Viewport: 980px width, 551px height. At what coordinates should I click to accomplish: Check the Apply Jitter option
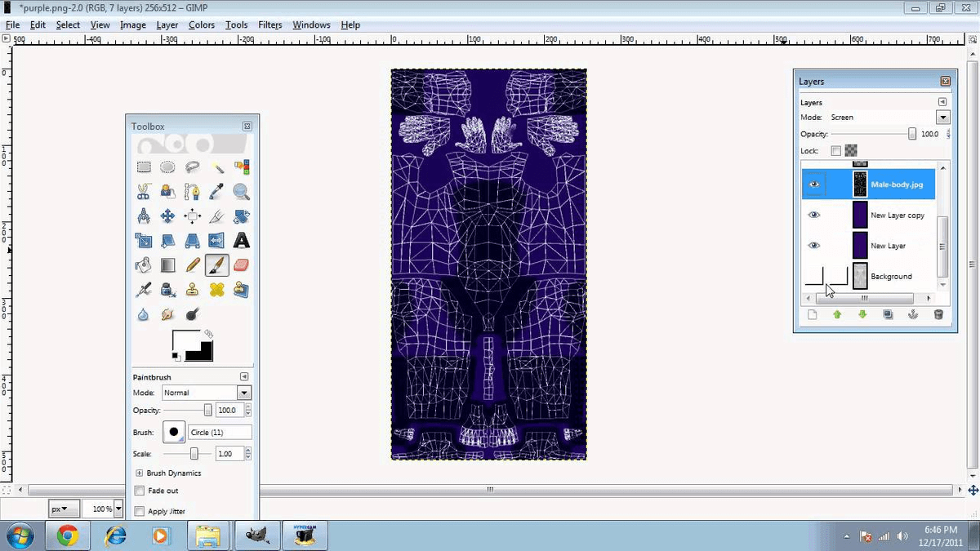(140, 511)
